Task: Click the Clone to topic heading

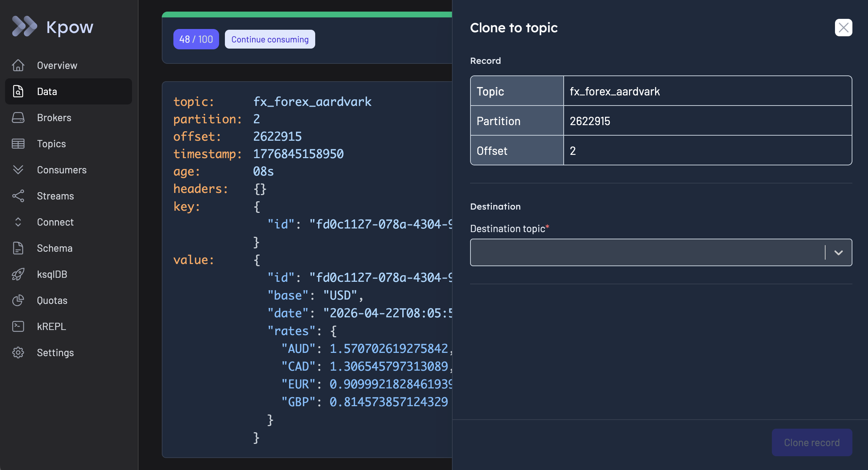Action: point(514,28)
